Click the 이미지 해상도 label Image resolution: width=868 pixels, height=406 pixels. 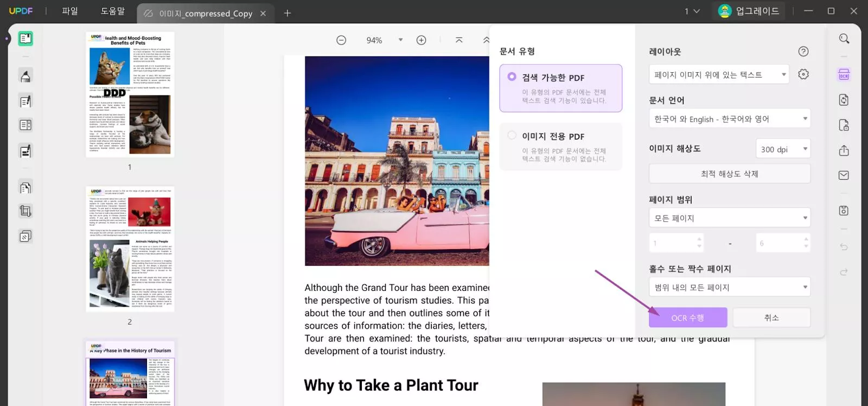[x=675, y=149]
